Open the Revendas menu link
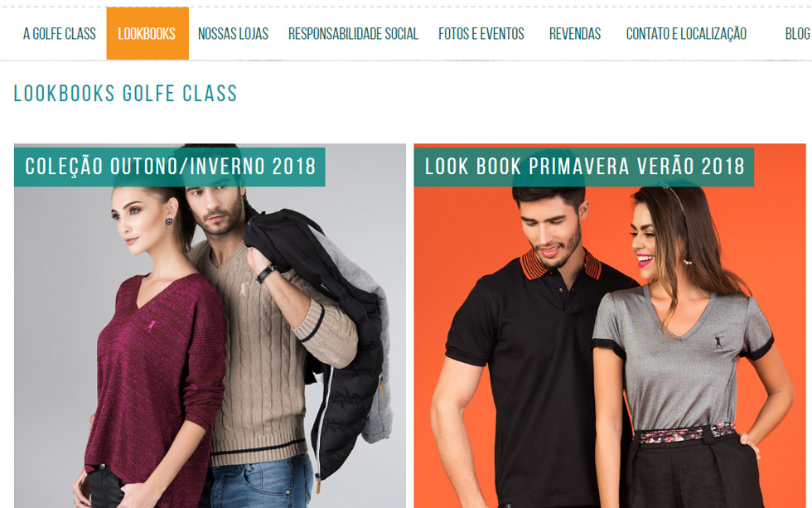Image resolution: width=812 pixels, height=508 pixels. pyautogui.click(x=575, y=34)
